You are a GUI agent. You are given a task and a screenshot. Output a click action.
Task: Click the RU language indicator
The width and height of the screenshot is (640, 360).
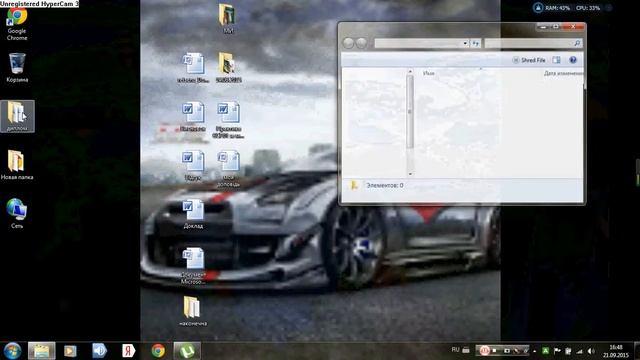[456, 350]
